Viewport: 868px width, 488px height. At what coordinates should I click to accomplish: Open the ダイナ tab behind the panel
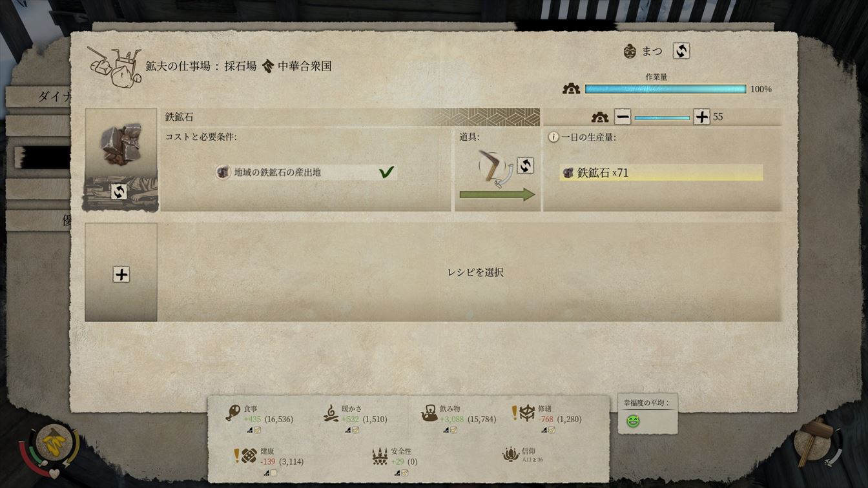tap(39, 97)
